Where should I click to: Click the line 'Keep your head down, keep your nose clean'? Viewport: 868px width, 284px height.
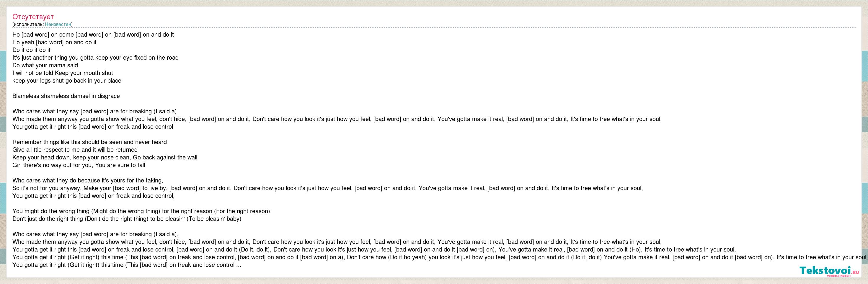[105, 158]
